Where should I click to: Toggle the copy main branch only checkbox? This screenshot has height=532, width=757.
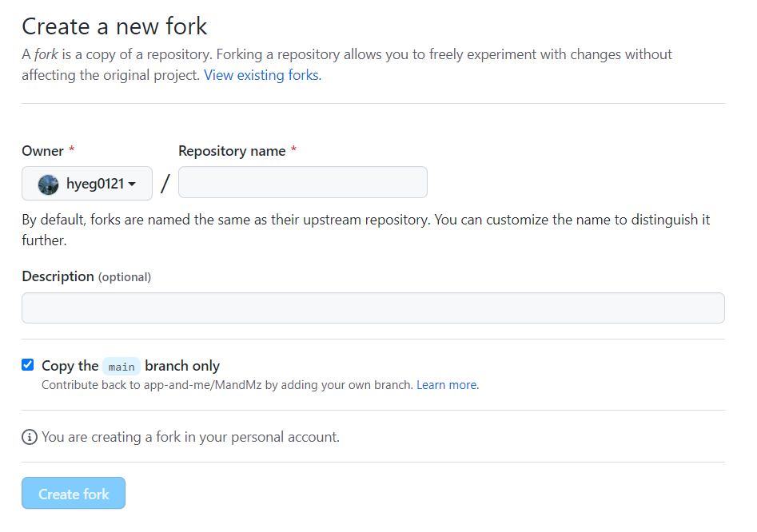(x=28, y=365)
